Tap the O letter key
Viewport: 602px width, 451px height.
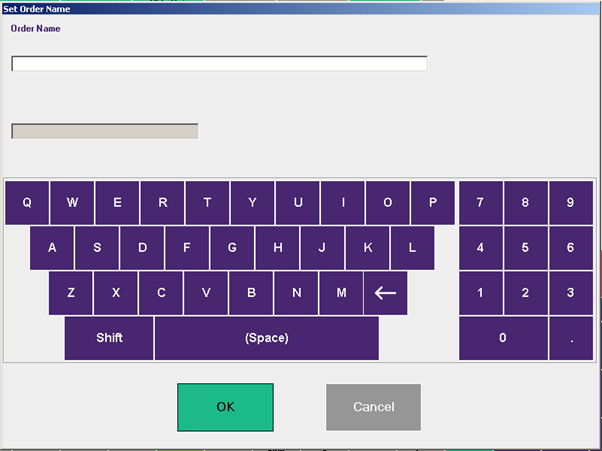click(x=388, y=203)
